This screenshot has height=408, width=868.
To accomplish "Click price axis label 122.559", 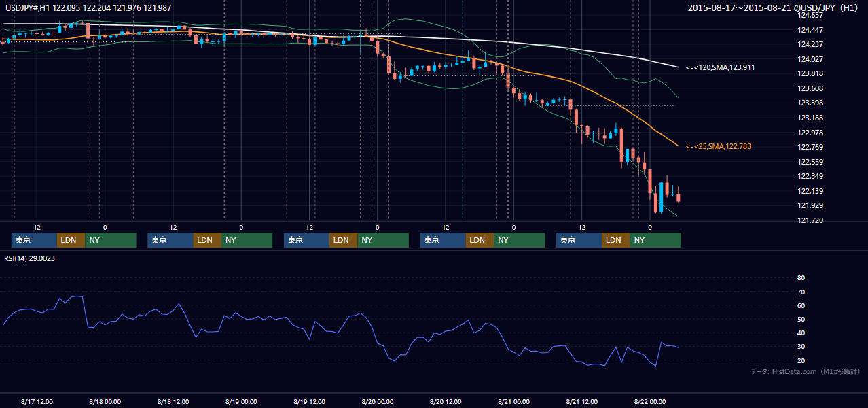I will point(810,162).
